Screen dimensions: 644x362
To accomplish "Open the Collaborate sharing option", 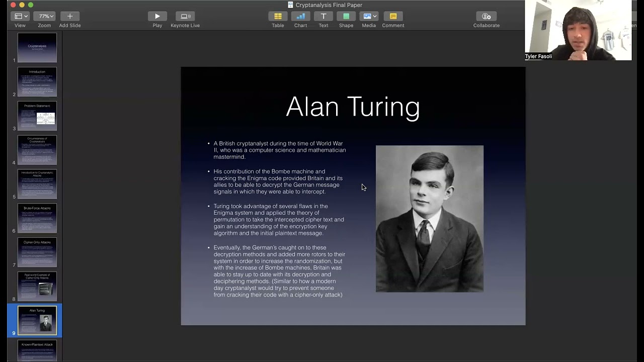I will coord(486,17).
